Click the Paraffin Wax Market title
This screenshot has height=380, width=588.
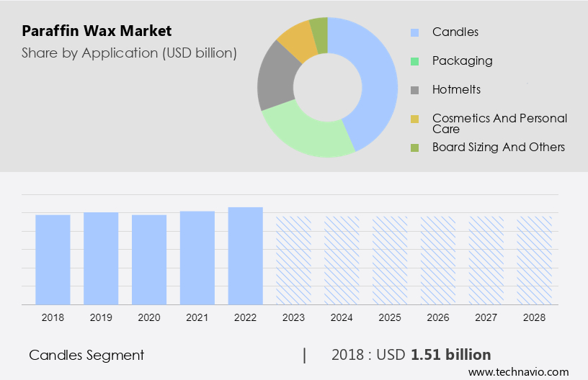pos(97,32)
